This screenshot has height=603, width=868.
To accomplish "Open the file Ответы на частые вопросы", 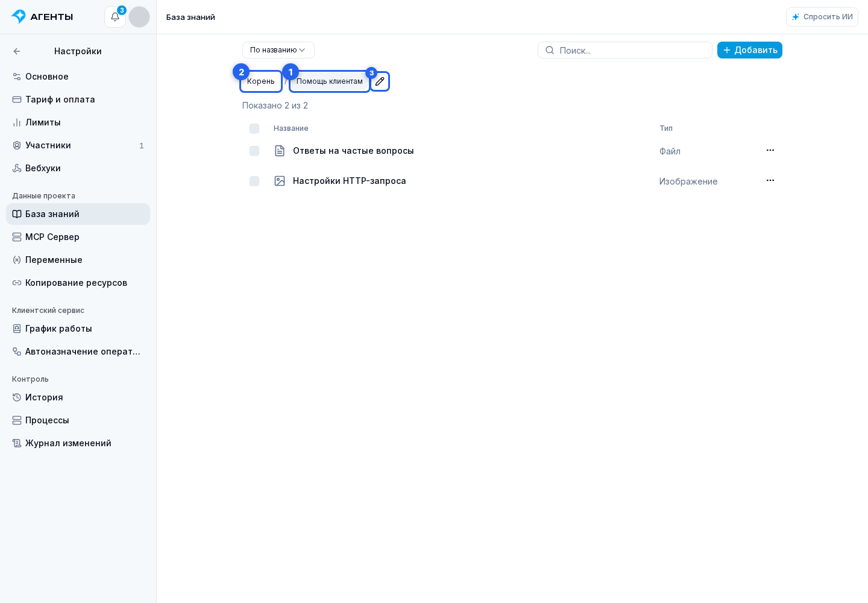I will (x=353, y=151).
